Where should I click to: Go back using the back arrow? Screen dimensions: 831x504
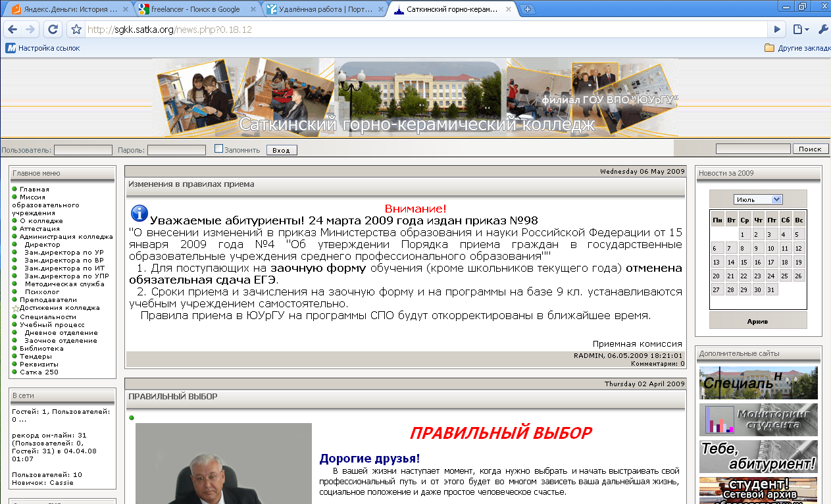click(12, 29)
